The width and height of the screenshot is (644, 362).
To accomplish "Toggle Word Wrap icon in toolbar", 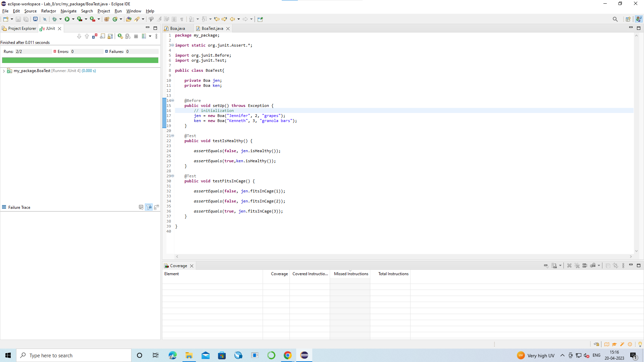I will pyautogui.click(x=166, y=19).
